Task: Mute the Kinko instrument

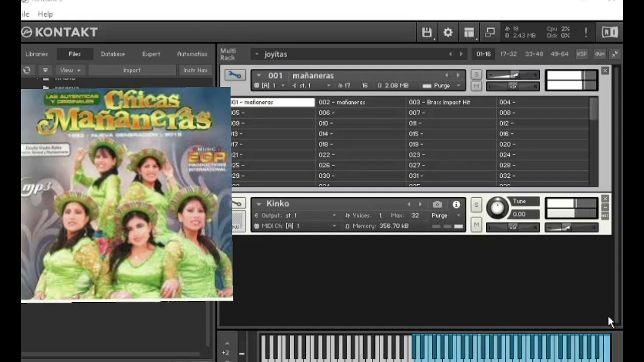Action: click(x=476, y=225)
